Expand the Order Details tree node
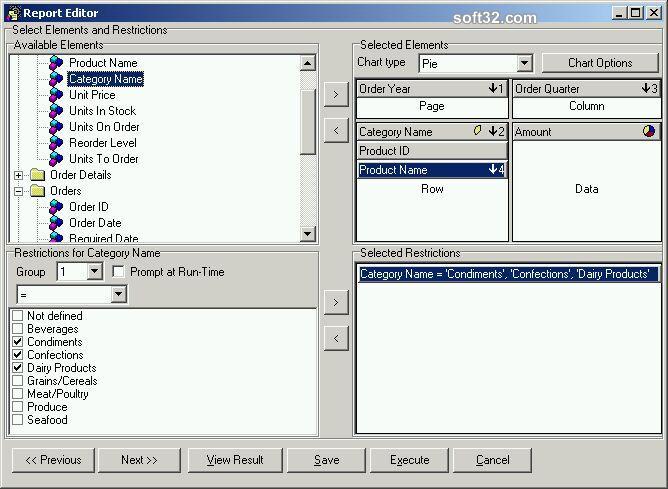This screenshot has height=489, width=668. (18, 175)
